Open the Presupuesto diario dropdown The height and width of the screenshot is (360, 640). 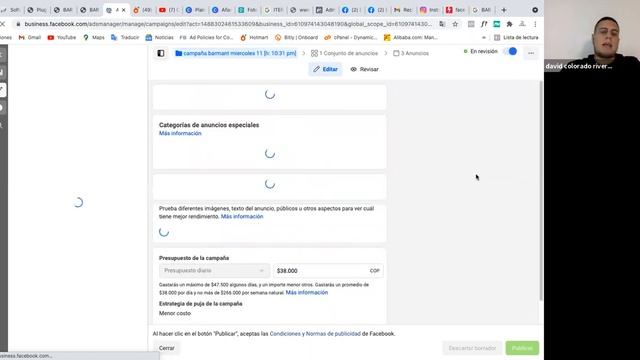click(214, 271)
